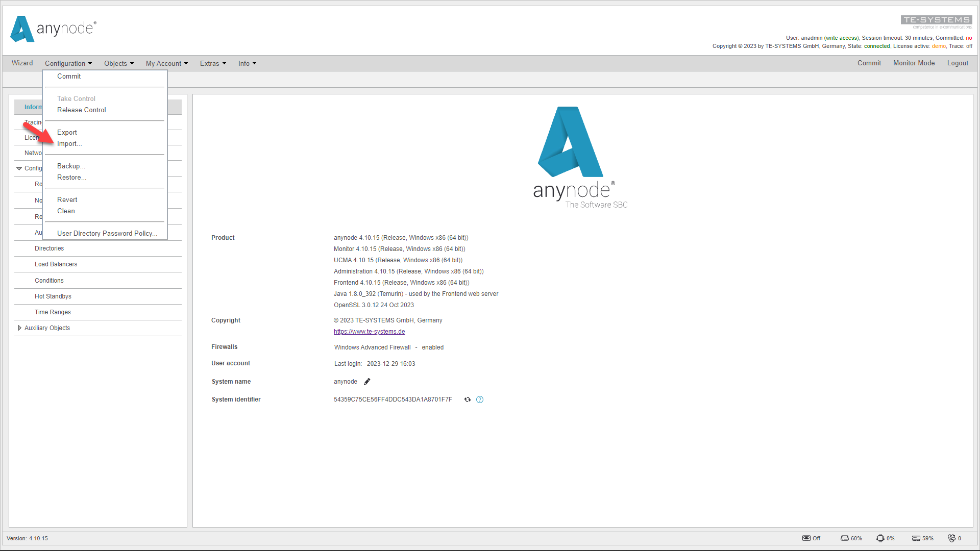Choose Restore from the open menu
This screenshot has height=551, width=980.
71,177
